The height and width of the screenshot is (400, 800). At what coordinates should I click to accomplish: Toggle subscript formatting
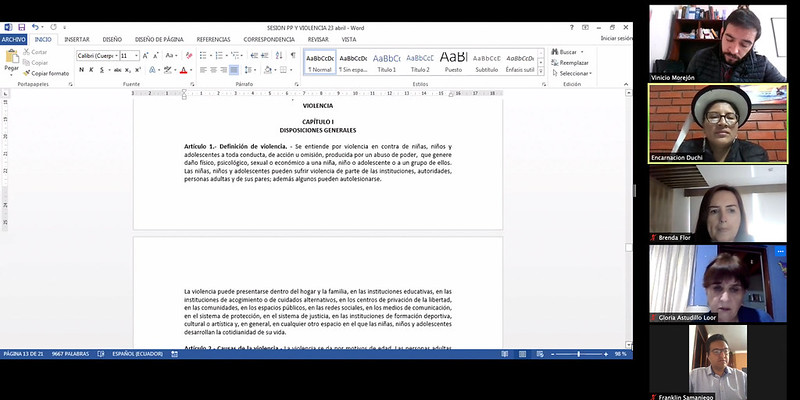pyautogui.click(x=128, y=70)
